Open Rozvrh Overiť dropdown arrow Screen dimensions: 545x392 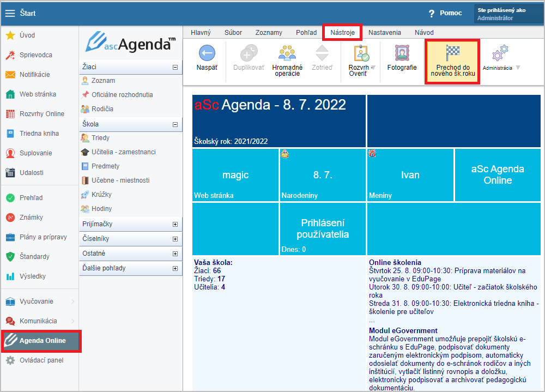tap(373, 68)
